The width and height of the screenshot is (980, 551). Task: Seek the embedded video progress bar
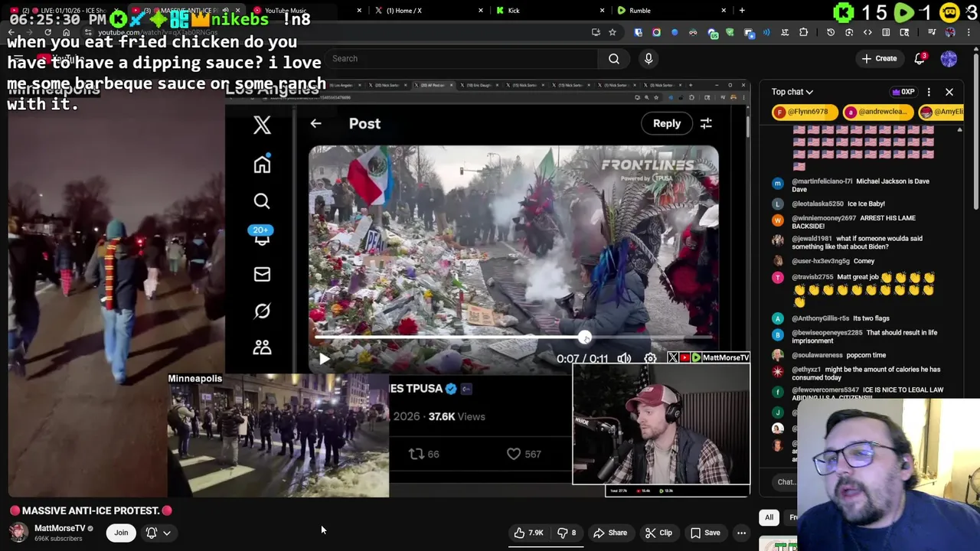coord(513,337)
